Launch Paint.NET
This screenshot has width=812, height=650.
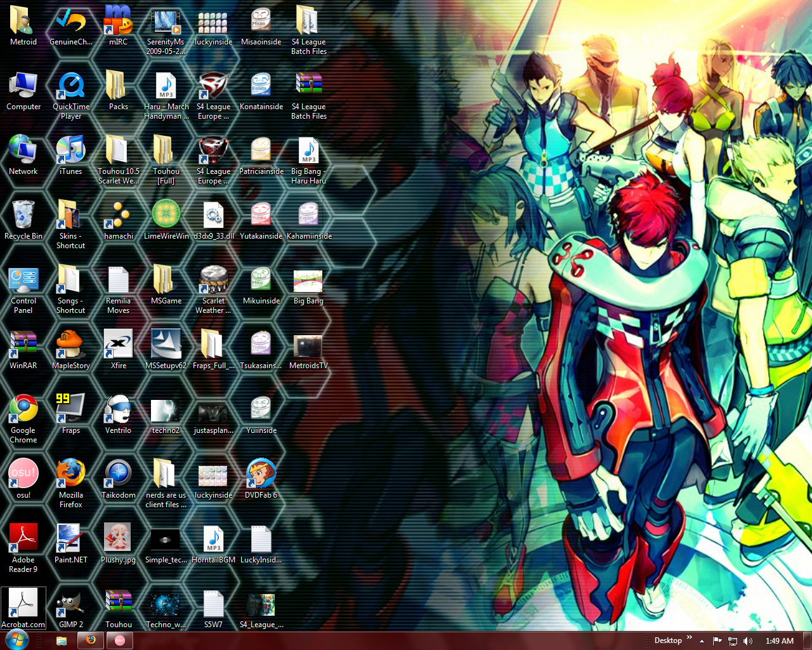pos(71,544)
